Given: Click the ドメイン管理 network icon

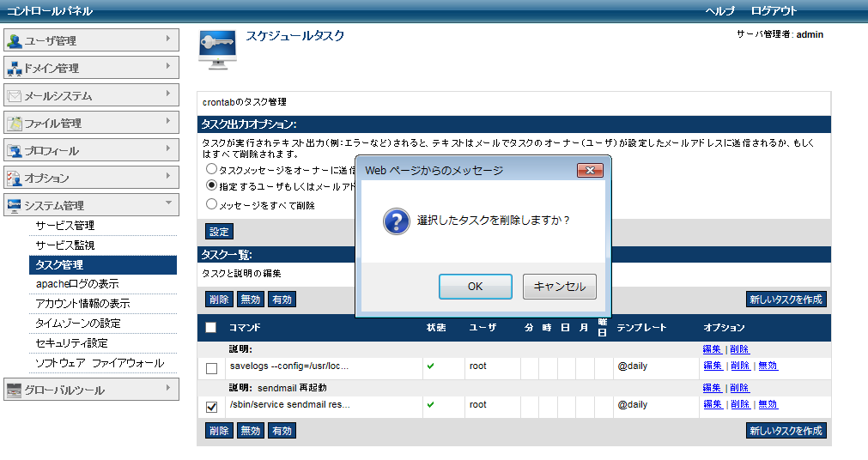Looking at the screenshot, I should (15, 69).
